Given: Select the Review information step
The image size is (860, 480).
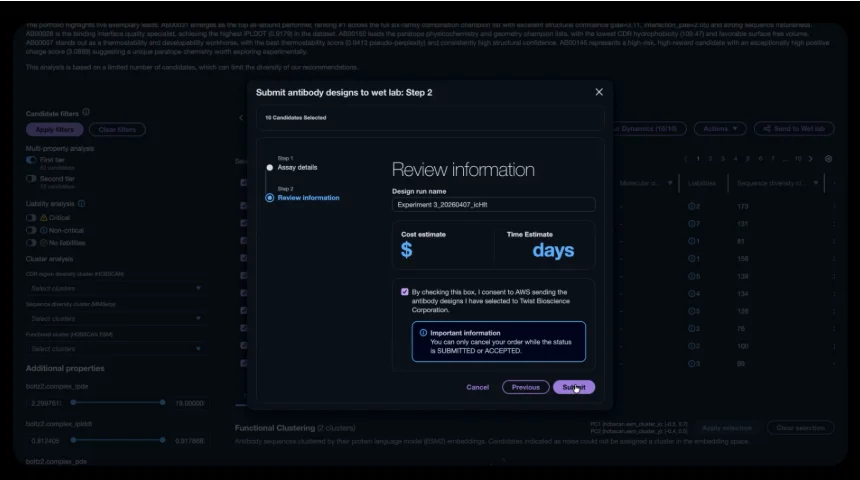Looking at the screenshot, I should 270,198.
